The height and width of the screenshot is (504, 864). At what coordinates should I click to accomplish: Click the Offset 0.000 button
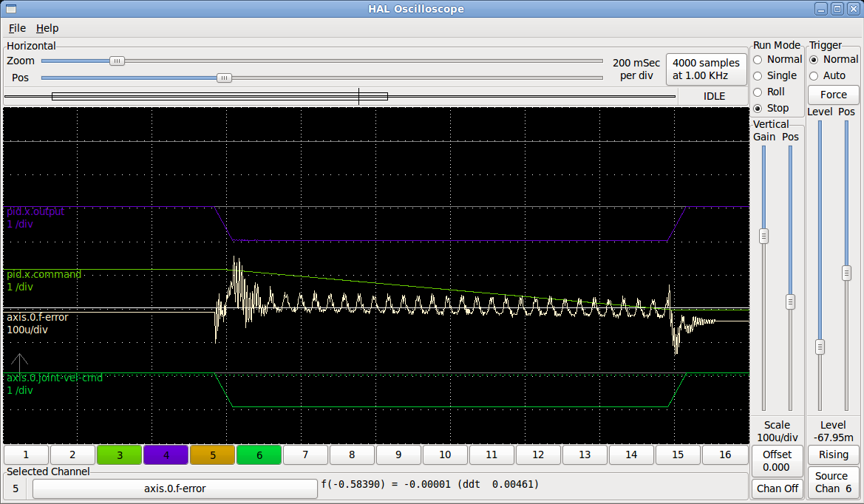777,461
